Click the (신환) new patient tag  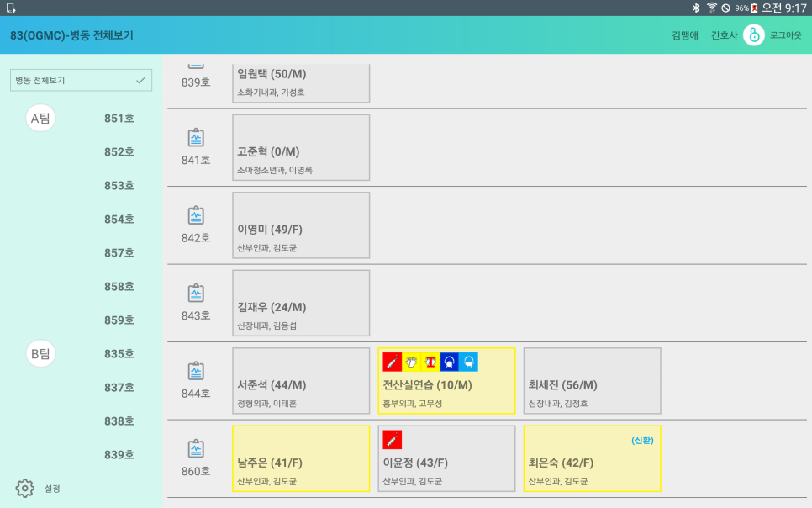point(642,440)
